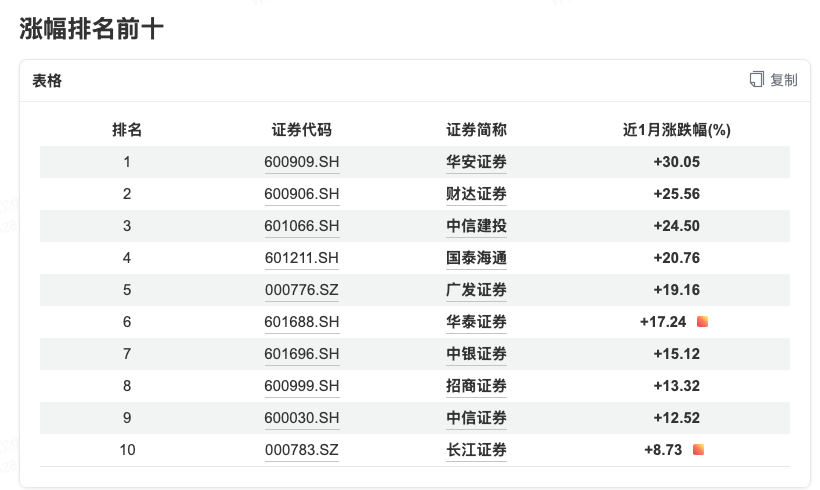Click the 涨幅排名前十 heading
820x490 pixels.
[92, 28]
